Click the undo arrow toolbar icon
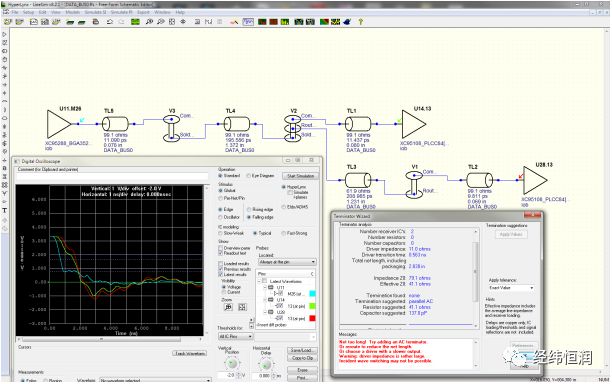The image size is (612, 384). [x=110, y=22]
